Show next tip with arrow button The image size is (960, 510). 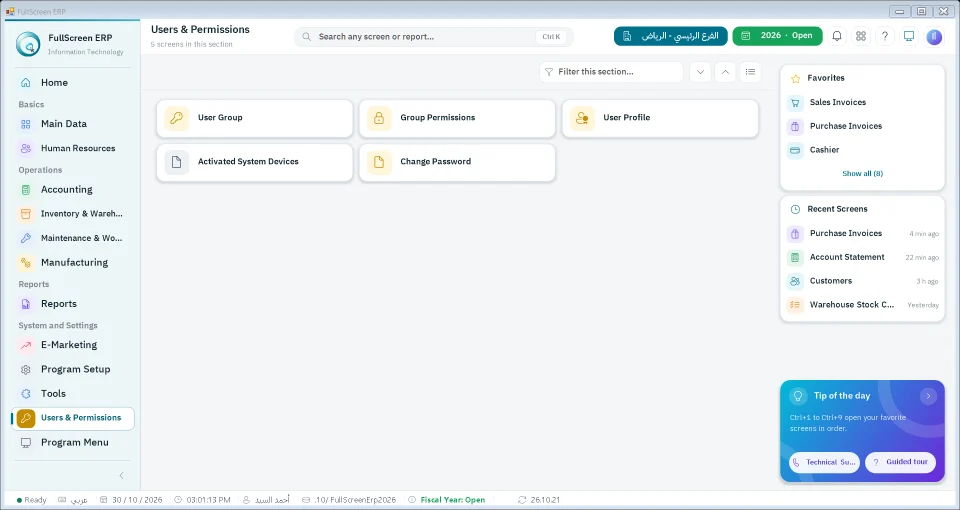coord(928,396)
